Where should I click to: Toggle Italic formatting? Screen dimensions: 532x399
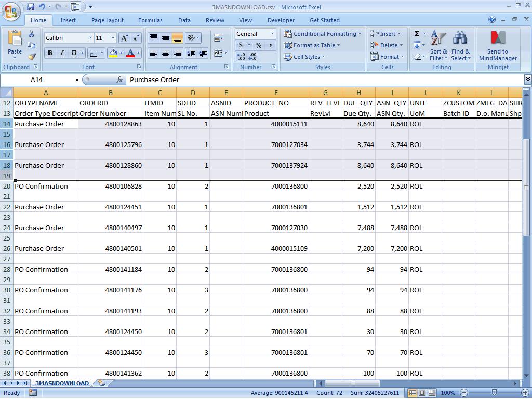(62, 53)
